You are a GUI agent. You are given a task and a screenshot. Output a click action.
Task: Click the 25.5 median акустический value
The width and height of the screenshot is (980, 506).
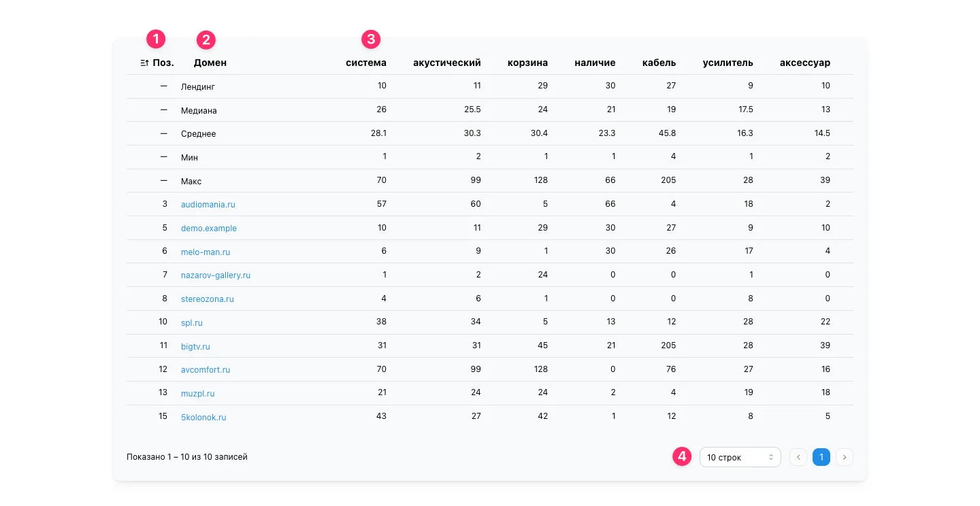tap(472, 109)
